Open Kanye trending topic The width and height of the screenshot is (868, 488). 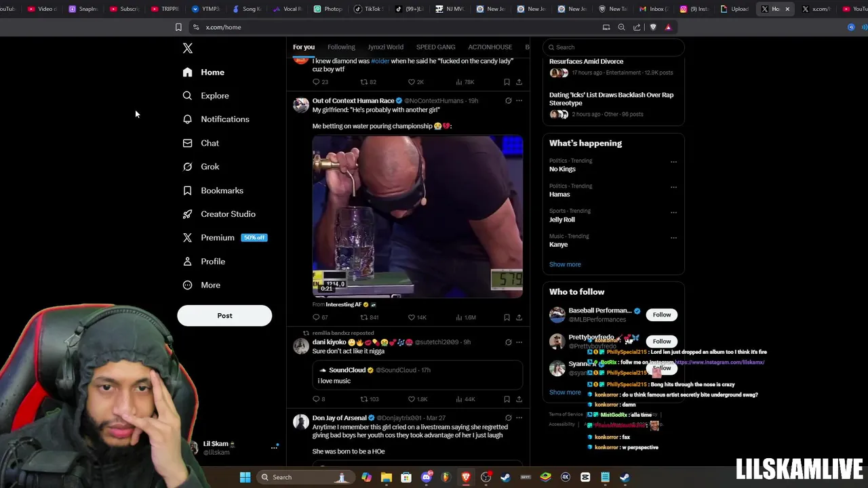559,245
